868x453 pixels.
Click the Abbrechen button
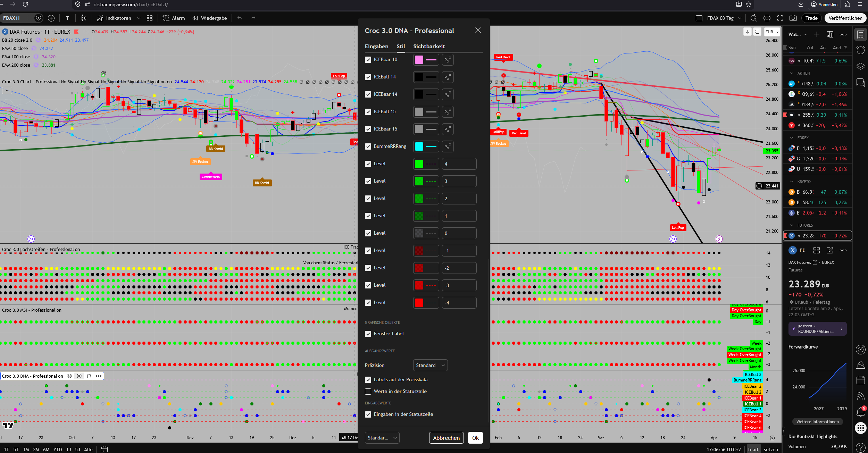coord(446,438)
